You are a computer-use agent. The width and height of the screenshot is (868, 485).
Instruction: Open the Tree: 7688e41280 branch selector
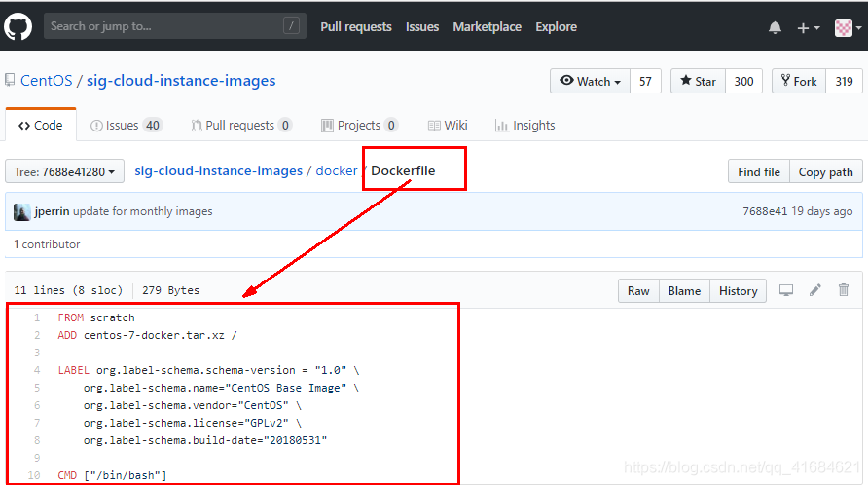tap(65, 171)
